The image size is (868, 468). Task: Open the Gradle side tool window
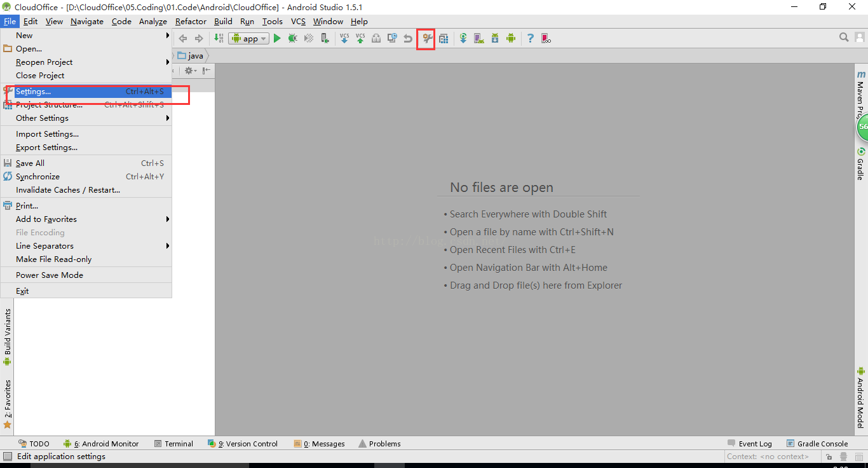tap(861, 164)
